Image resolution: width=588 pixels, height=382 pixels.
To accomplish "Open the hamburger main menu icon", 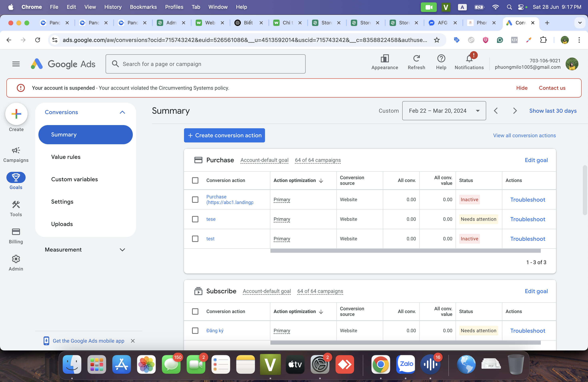I will click(16, 64).
